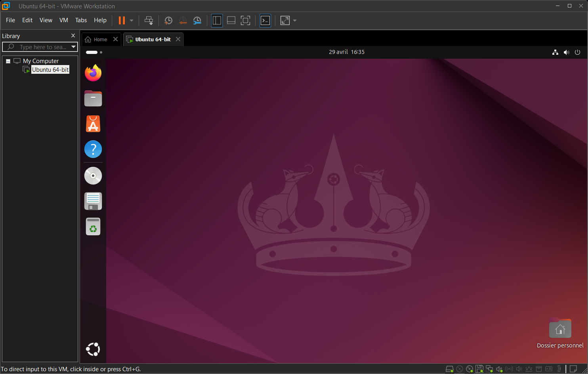Screen dimensions: 588x374
Task: Open the power options dropdown arrow
Action: [x=132, y=21]
